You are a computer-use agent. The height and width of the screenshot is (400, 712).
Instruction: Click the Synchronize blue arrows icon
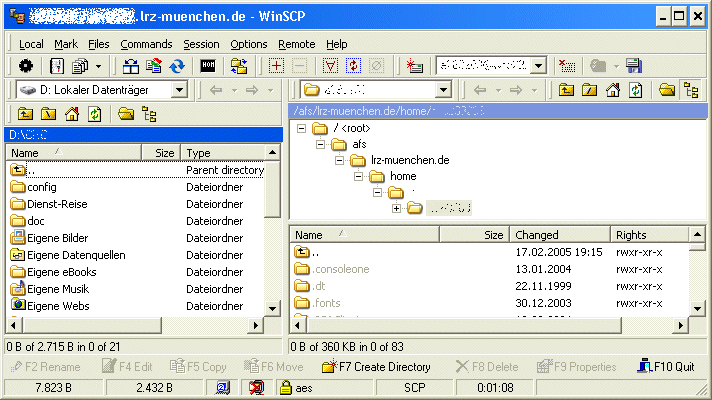tap(177, 66)
